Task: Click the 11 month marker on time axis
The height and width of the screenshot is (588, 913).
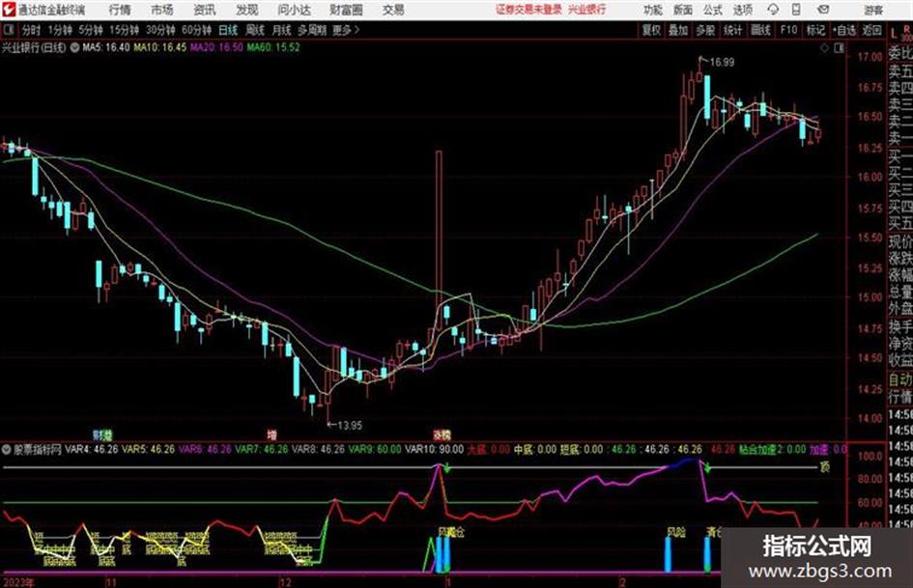Action: click(x=111, y=582)
